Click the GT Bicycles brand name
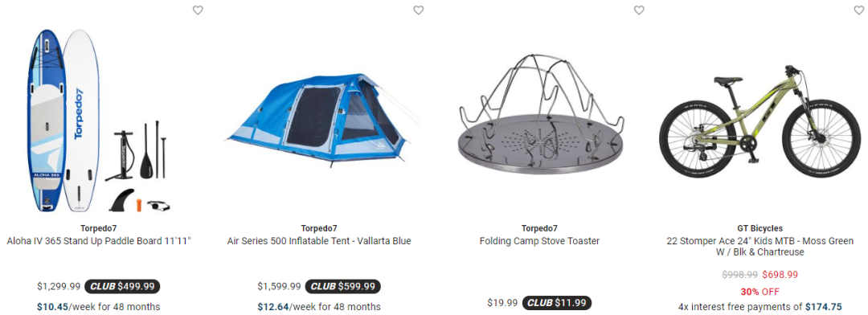868x315 pixels. (x=760, y=228)
